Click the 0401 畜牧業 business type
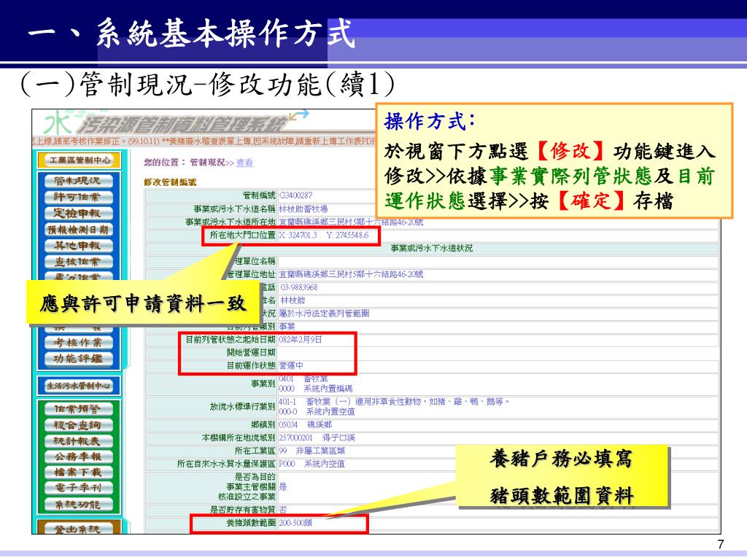 coord(303,379)
